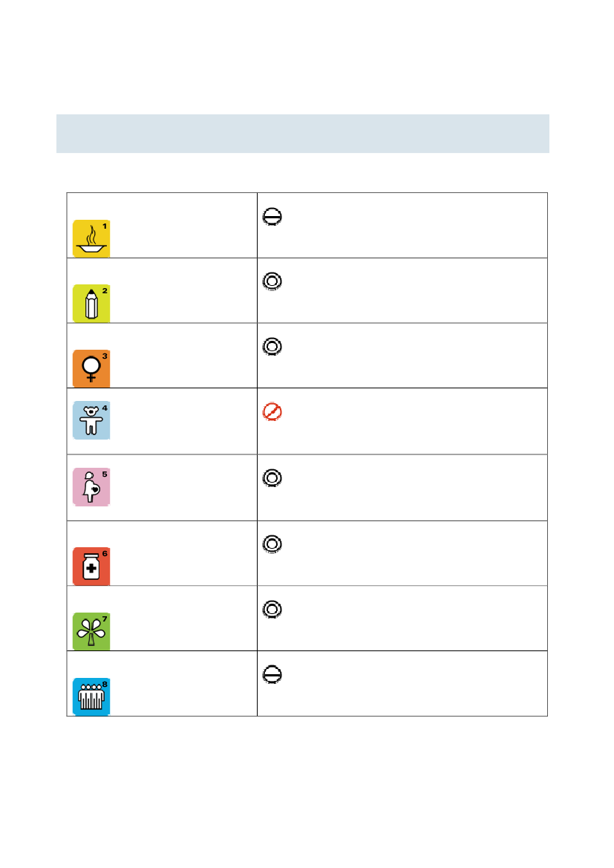Click the double-ring circle symbol beside pencil row
This screenshot has height=868, width=614.
point(272,281)
